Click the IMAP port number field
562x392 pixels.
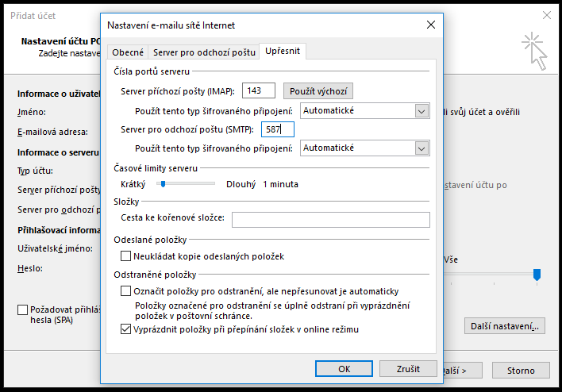[259, 90]
